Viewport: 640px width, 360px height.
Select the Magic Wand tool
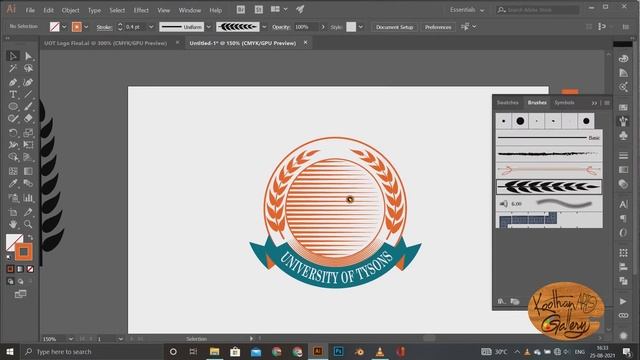13,68
